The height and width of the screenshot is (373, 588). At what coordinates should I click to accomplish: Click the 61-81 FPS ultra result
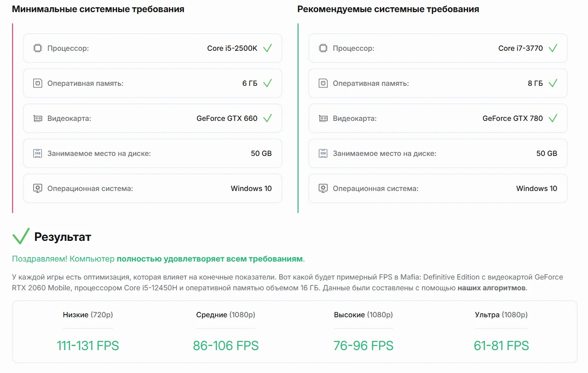[501, 346]
